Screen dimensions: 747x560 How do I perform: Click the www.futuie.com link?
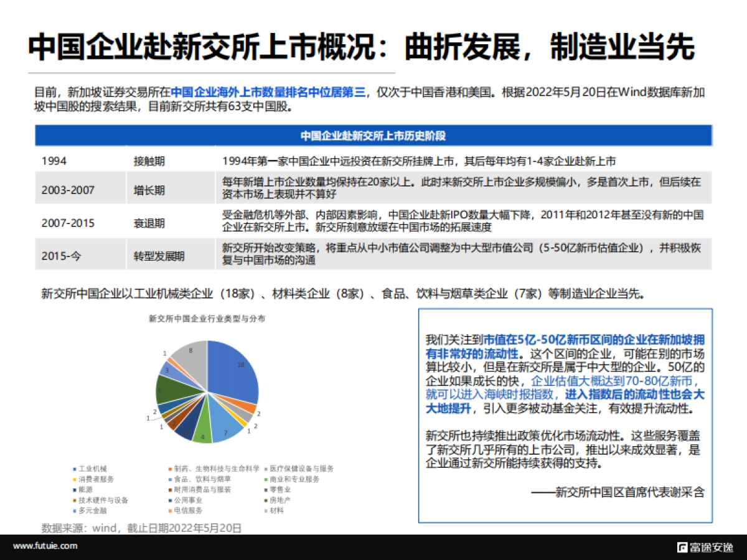tap(45, 546)
